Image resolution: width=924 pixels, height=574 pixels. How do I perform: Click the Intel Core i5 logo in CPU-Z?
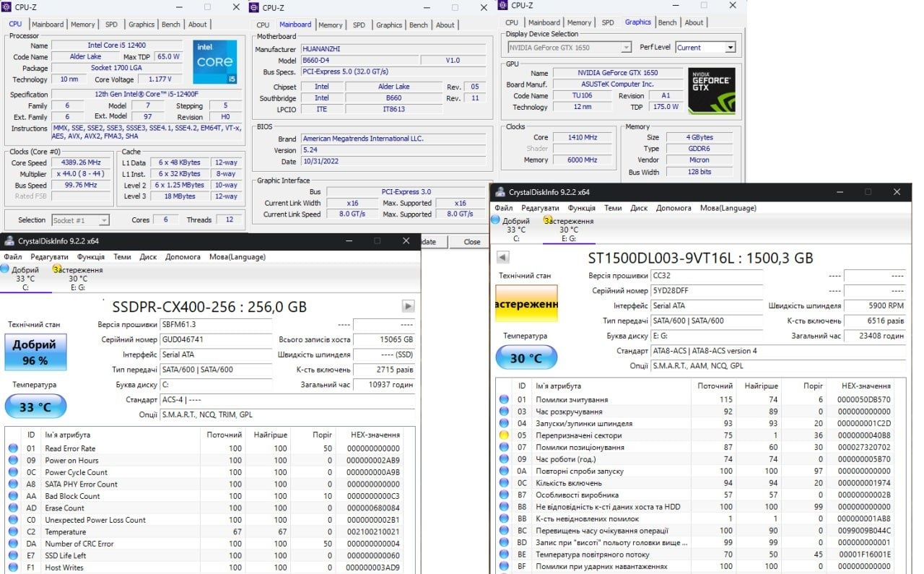coord(215,63)
